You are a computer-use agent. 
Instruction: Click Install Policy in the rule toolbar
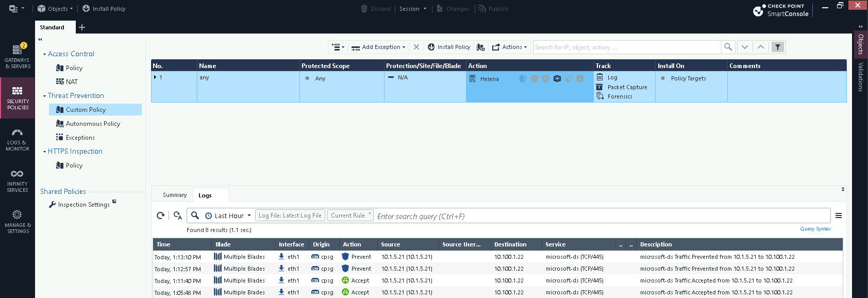point(448,47)
